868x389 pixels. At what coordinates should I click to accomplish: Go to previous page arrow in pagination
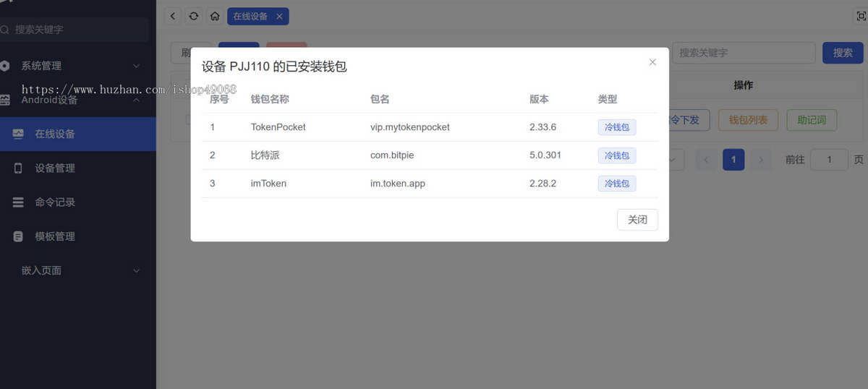pos(707,160)
